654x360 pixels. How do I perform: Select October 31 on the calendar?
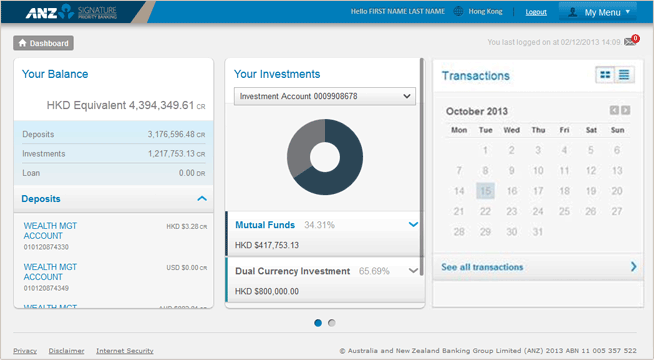[x=538, y=232]
